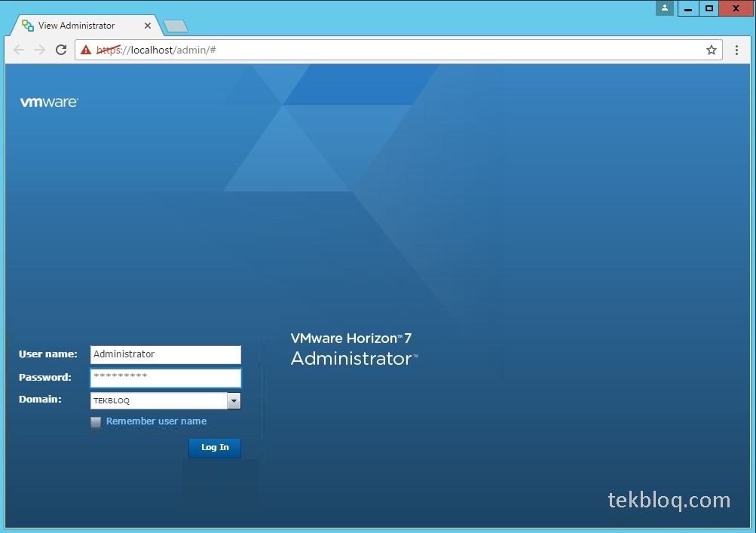Minimize the browser window

(688, 8)
